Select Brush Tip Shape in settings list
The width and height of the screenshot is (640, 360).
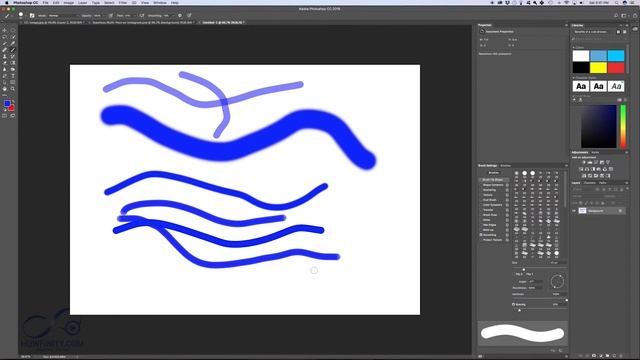(493, 180)
